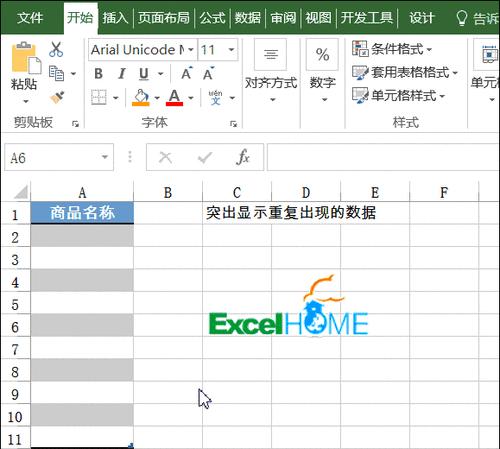Click the 单元格样式 button
Image resolution: width=500 pixels, height=449 pixels.
(x=399, y=96)
